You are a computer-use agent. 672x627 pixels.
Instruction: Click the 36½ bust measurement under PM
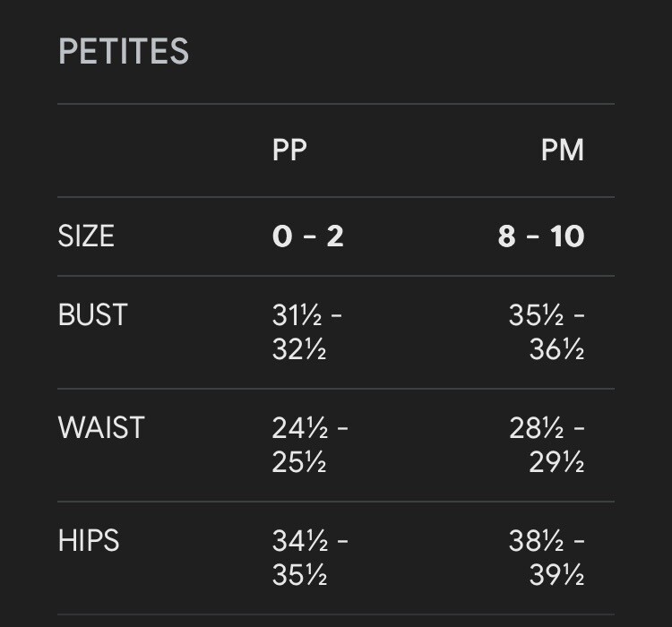click(556, 349)
